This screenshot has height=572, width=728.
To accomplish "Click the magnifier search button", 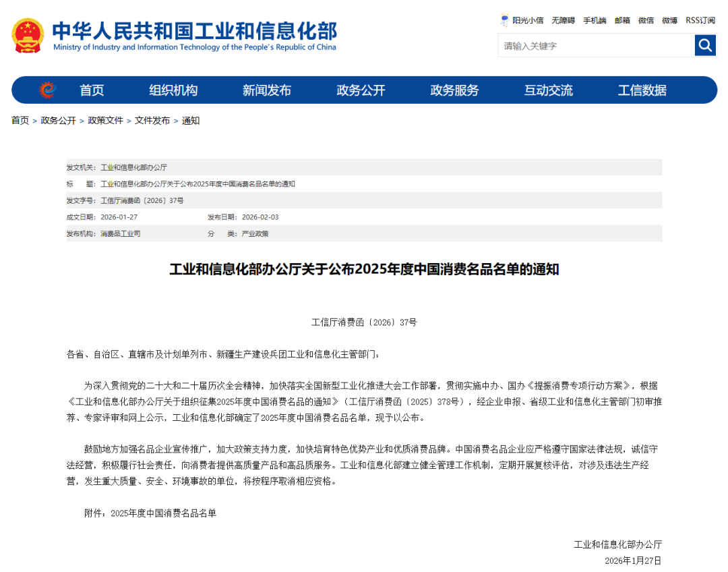I will tap(705, 45).
